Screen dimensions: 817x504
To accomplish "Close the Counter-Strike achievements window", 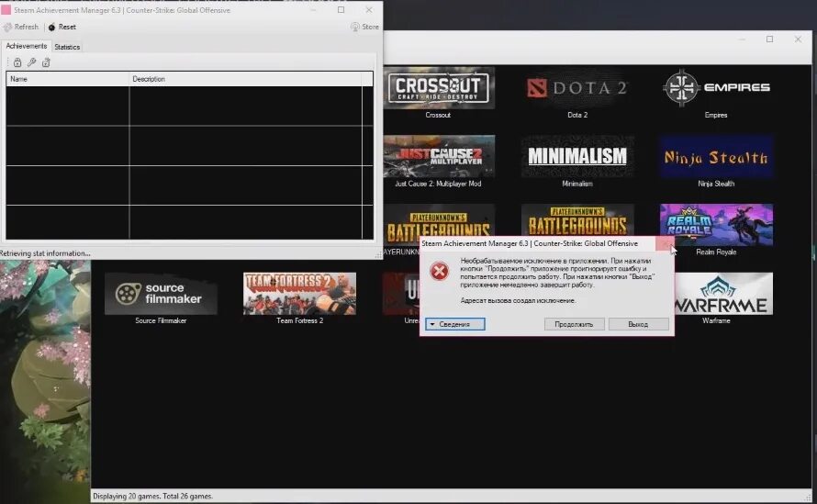I will 369,10.
